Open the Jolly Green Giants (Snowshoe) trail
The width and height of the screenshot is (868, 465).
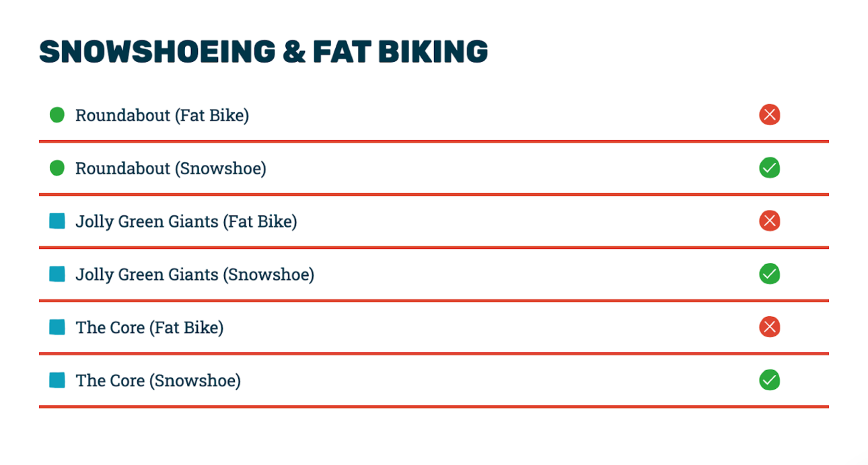[195, 275]
